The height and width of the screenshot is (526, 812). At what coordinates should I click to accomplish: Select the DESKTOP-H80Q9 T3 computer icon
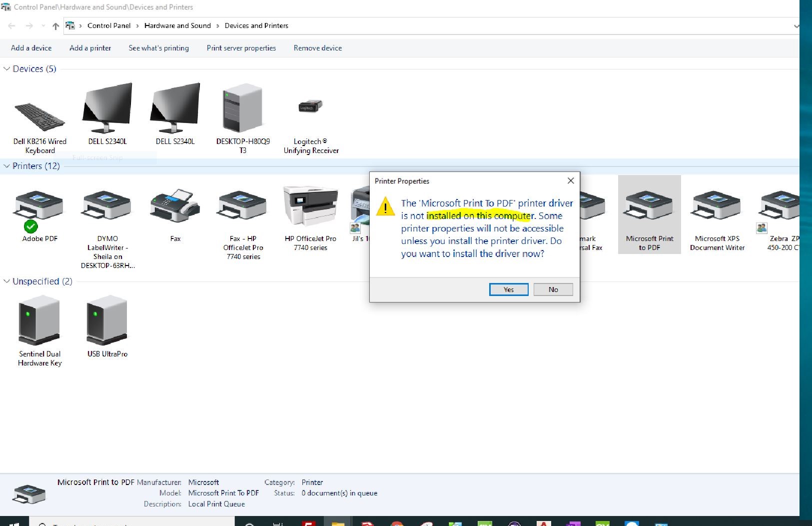point(243,118)
